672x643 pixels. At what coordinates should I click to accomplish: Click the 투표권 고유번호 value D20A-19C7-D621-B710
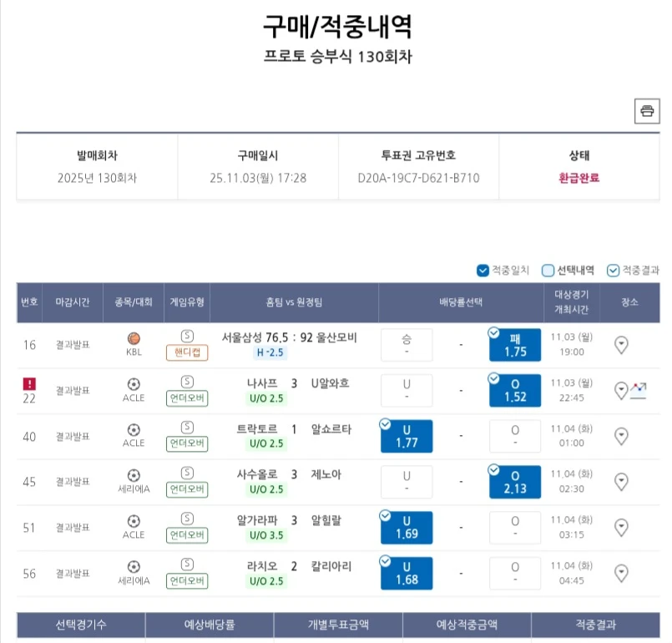417,177
